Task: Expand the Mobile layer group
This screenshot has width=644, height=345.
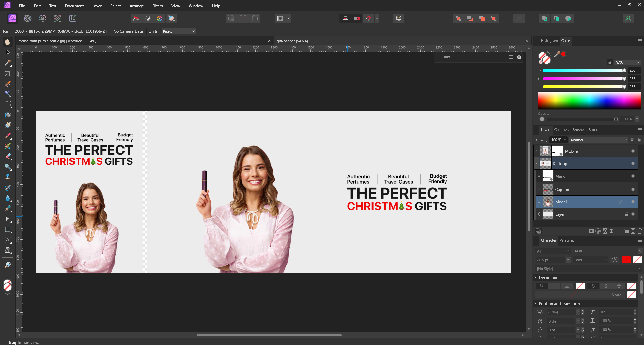Action: [x=536, y=151]
